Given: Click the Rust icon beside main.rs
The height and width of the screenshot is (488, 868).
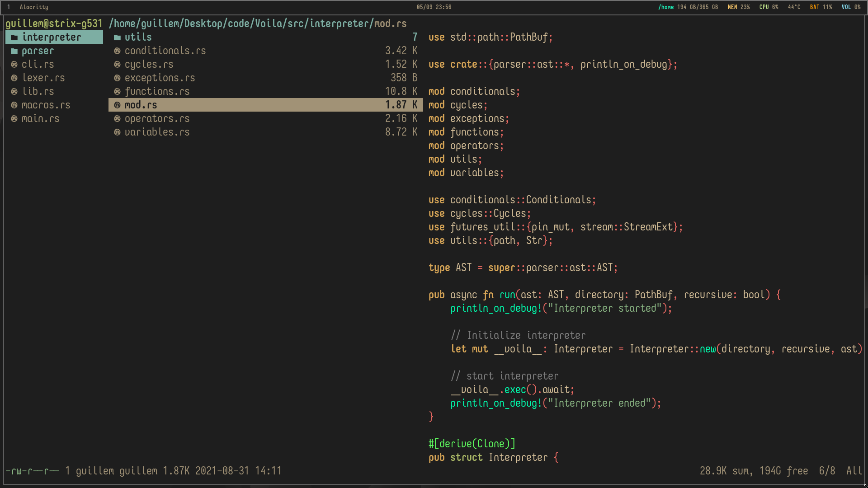Looking at the screenshot, I should pos(14,119).
